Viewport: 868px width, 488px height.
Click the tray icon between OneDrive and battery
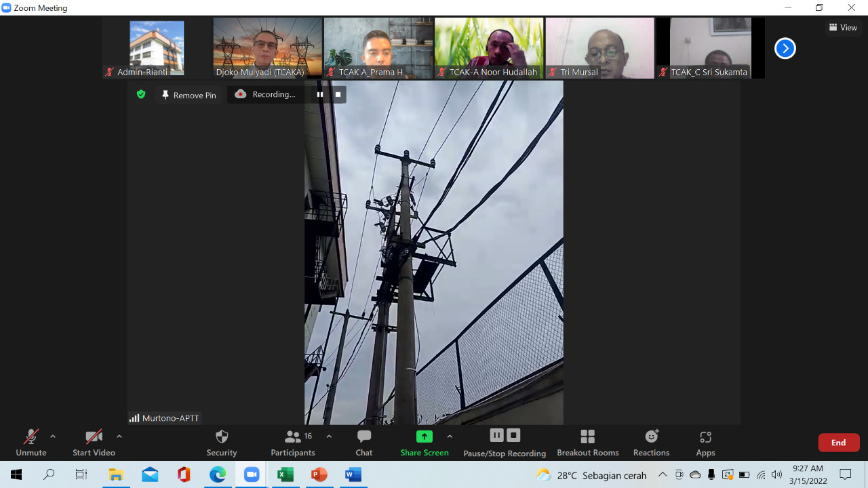[x=728, y=474]
